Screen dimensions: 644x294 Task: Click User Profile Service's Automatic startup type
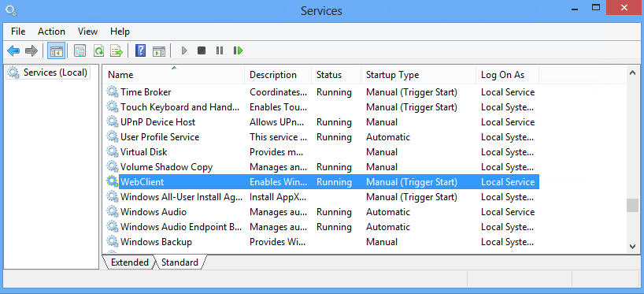(388, 137)
